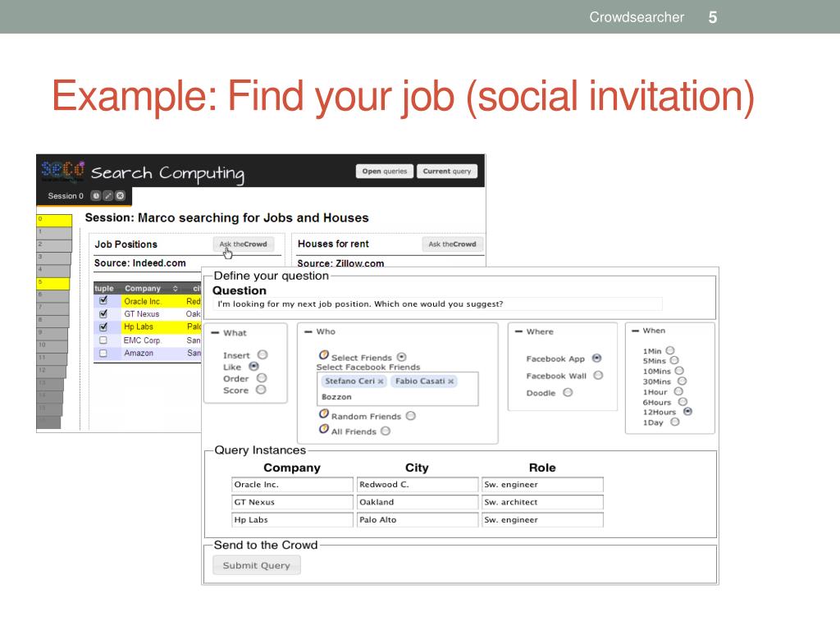Click the Oakland city field
Viewport: 840px width, 630px height.
click(x=418, y=503)
